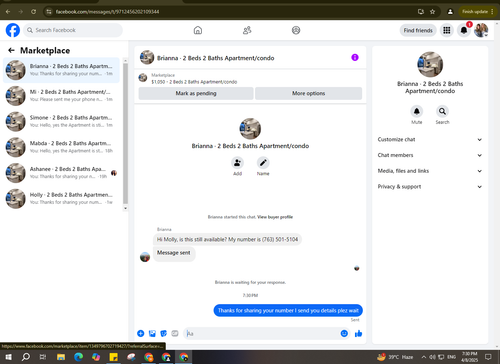500x364 pixels.
Task: Open browser profile avatar icon
Action: click(x=450, y=12)
